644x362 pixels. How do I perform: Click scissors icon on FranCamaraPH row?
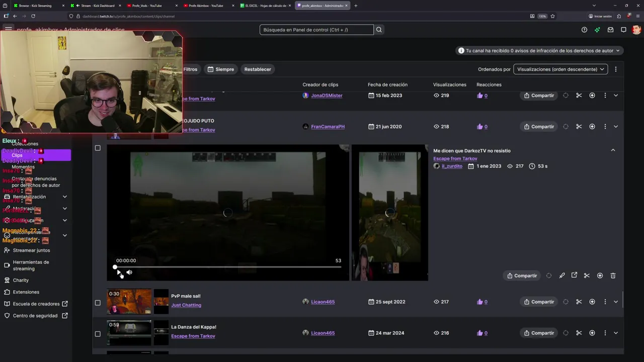pos(579,127)
